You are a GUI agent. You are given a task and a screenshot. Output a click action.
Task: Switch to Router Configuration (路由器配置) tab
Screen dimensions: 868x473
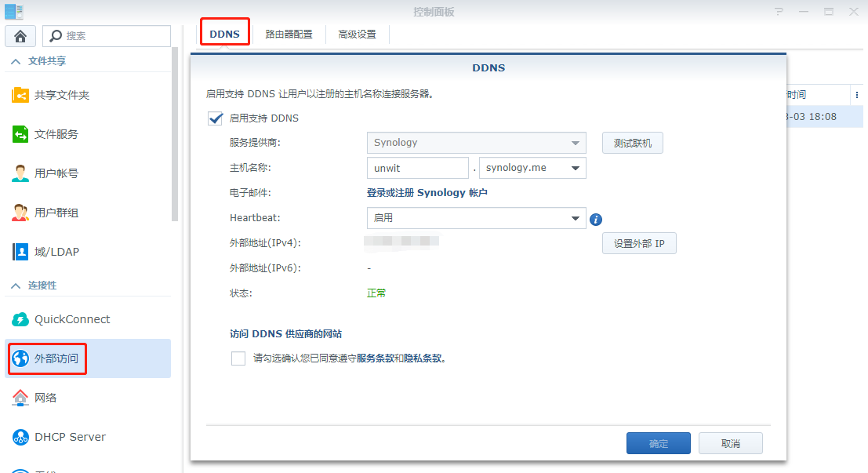(x=289, y=35)
